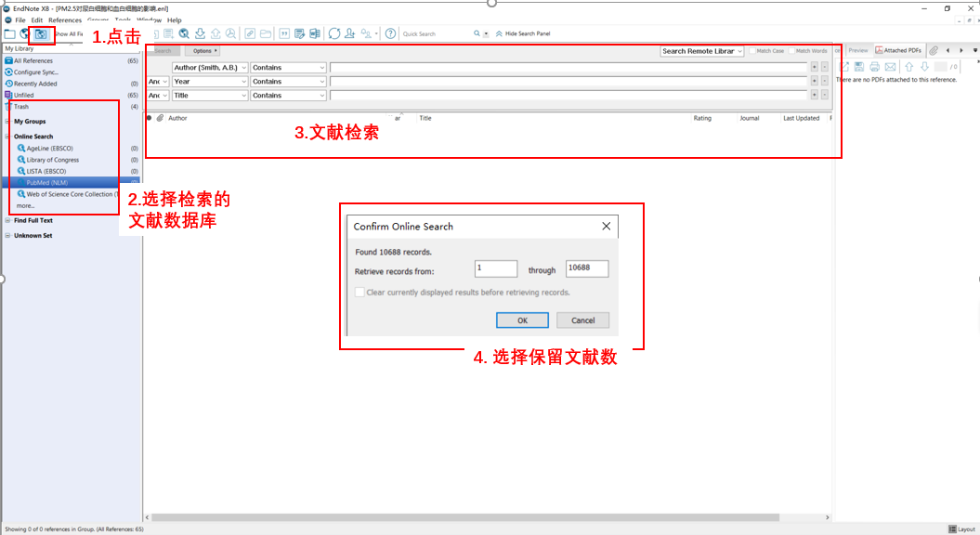980x535 pixels.
Task: Check Clear currently displayed results checkbox
Action: tap(360, 292)
